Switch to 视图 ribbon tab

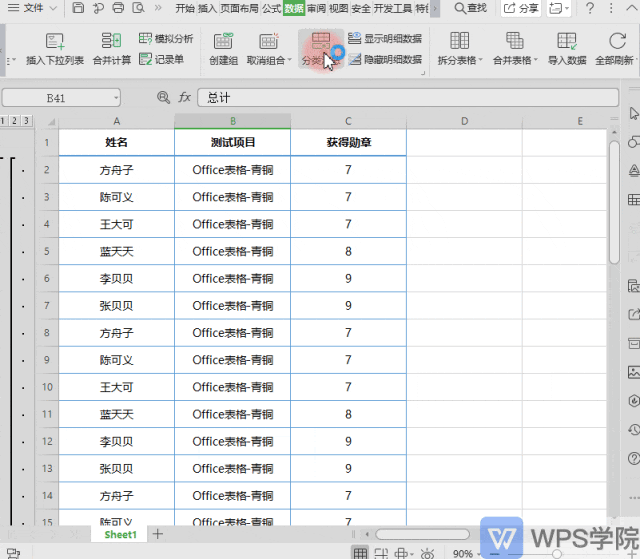pyautogui.click(x=338, y=8)
